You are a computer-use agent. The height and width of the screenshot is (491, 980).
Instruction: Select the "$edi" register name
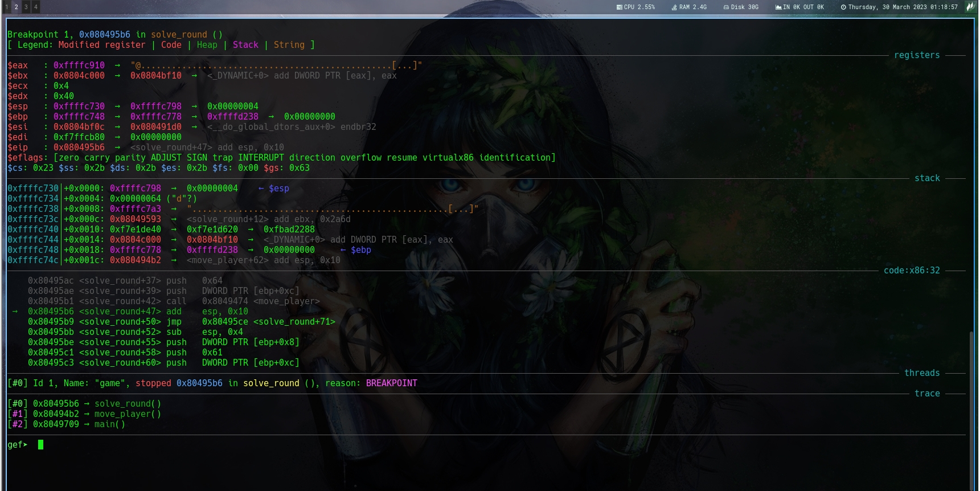click(x=18, y=137)
